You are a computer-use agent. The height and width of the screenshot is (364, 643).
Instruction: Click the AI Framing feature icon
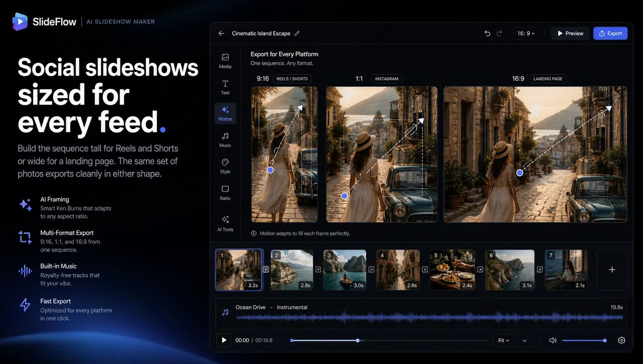click(25, 204)
